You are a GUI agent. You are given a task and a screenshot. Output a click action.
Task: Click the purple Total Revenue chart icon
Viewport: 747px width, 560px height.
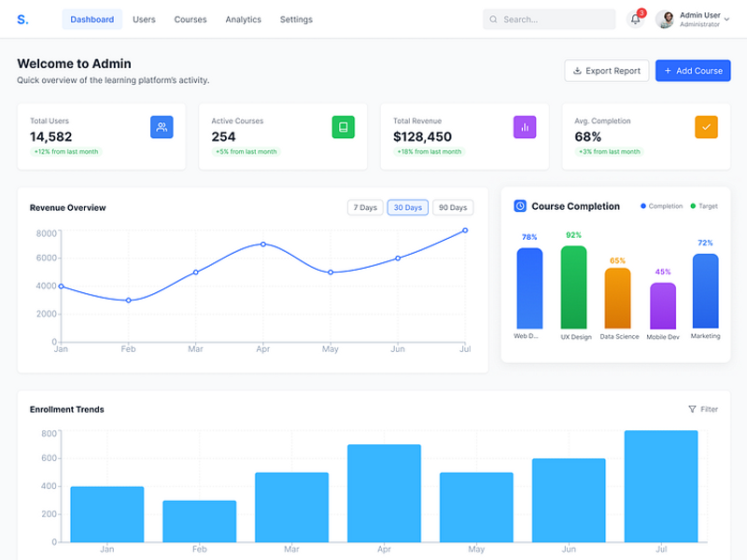[x=525, y=127]
